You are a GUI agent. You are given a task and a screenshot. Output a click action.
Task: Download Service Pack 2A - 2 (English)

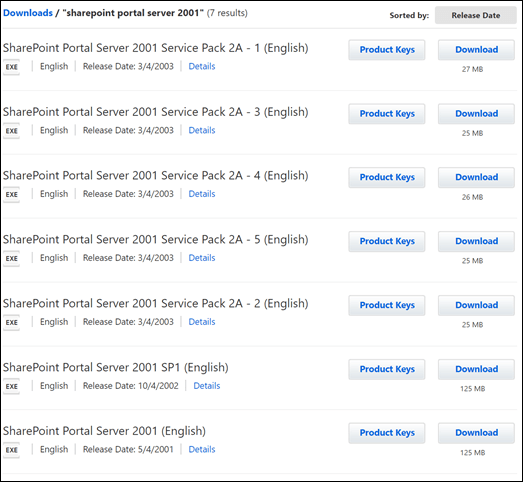point(476,306)
